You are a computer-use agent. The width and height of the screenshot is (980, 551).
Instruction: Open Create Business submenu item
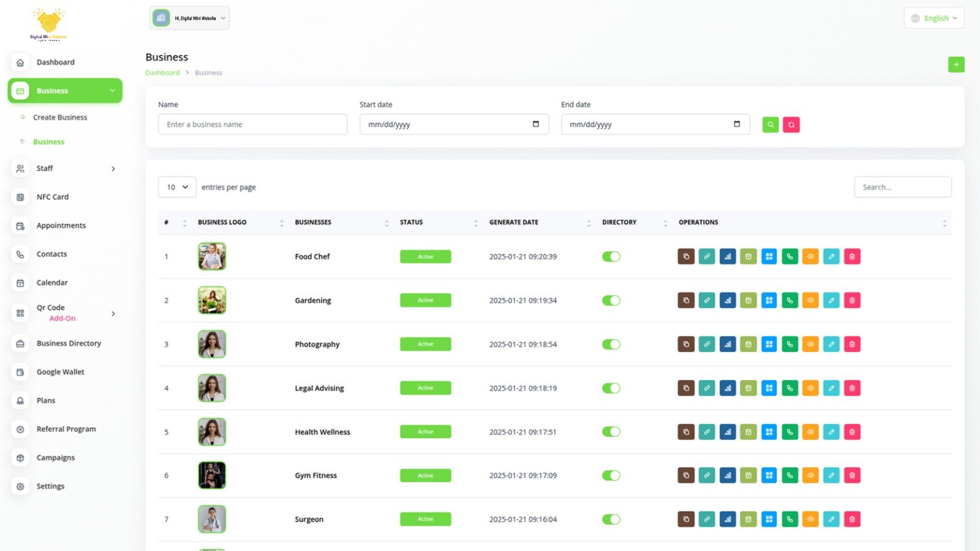(60, 117)
